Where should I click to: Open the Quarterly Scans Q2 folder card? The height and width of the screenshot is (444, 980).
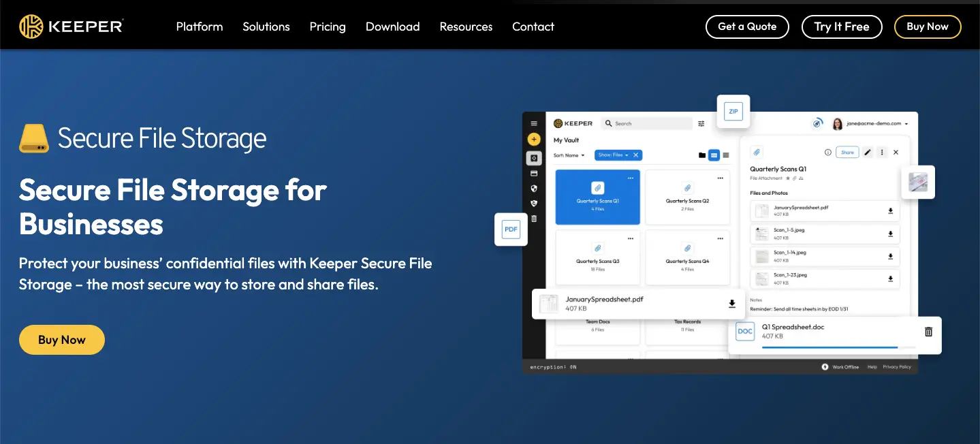coord(687,197)
